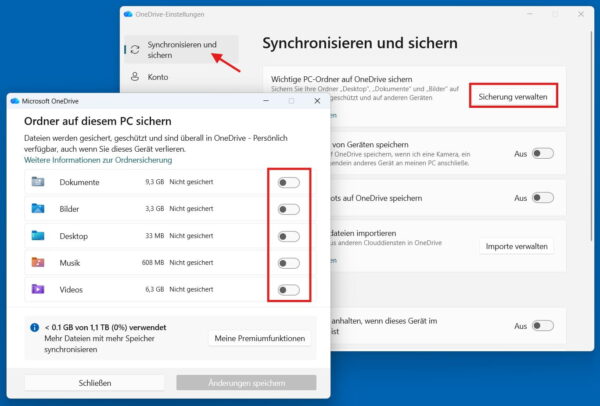Click the Bilder folder icon

pyautogui.click(x=38, y=208)
